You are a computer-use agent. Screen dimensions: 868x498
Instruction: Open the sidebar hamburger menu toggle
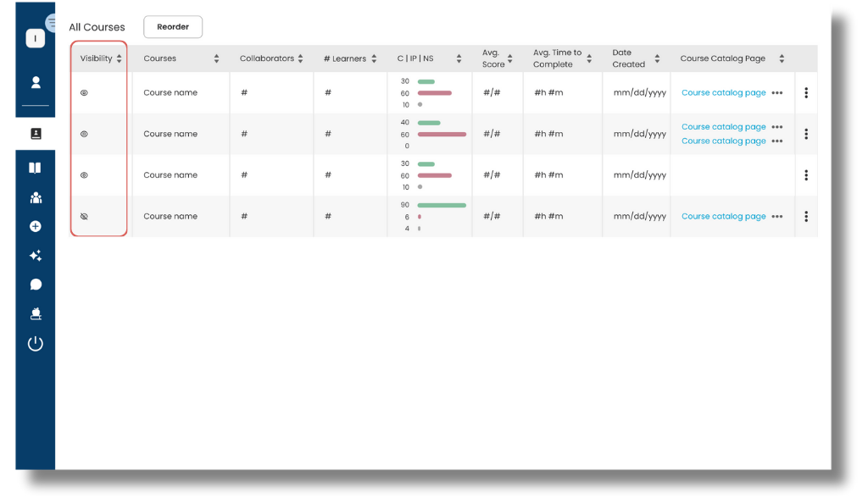(x=51, y=23)
